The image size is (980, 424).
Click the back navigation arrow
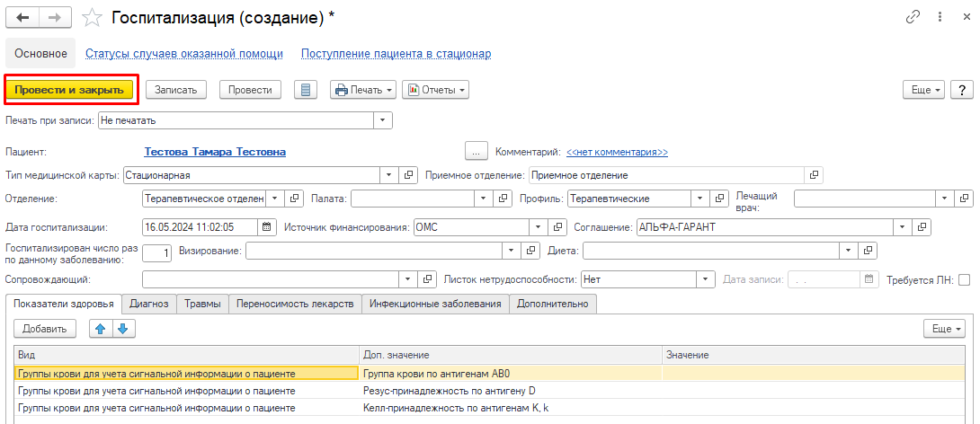[22, 18]
